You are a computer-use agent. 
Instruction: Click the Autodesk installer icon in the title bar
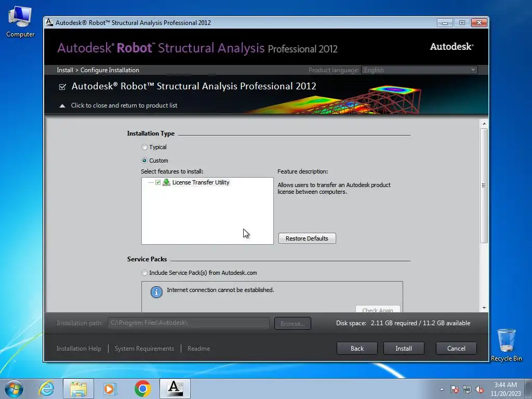coord(49,22)
